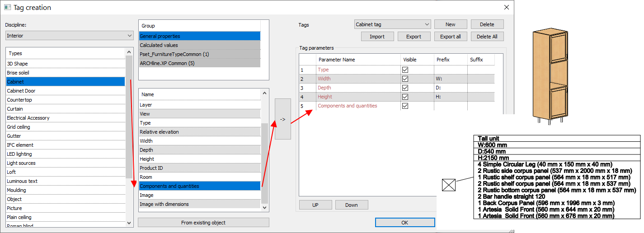Select Moulding type
The height and width of the screenshot is (233, 644).
coord(65,190)
